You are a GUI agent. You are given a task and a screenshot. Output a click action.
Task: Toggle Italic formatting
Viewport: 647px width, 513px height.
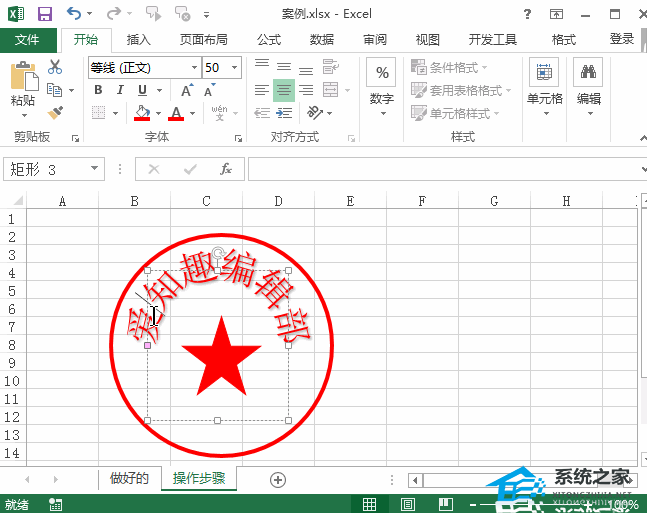click(119, 90)
